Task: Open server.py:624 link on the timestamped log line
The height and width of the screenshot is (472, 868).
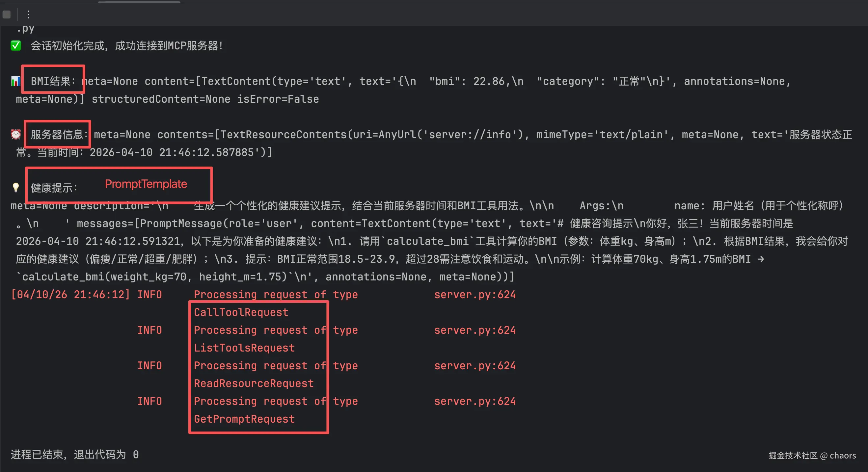Action: pos(475,295)
